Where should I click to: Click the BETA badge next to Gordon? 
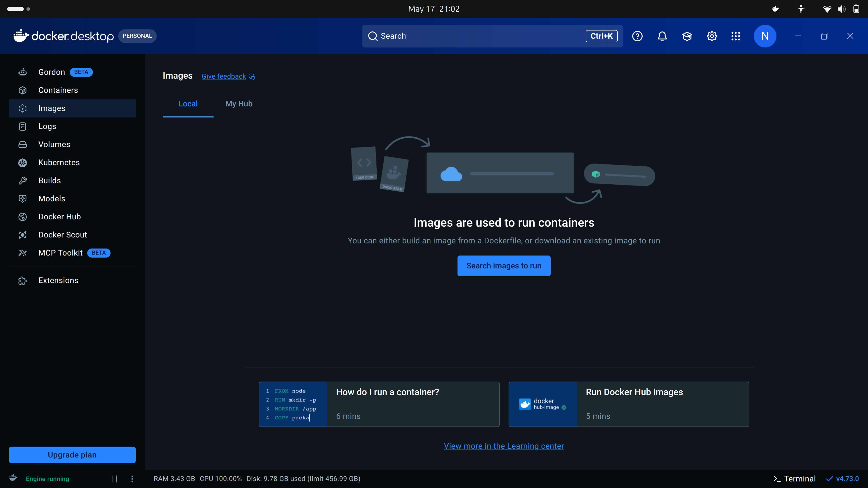click(81, 72)
